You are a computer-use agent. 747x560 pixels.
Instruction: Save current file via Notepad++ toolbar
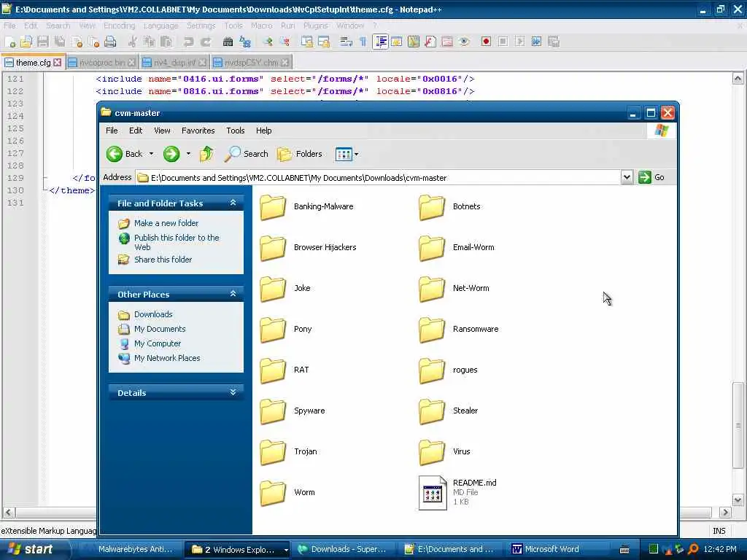tap(43, 42)
